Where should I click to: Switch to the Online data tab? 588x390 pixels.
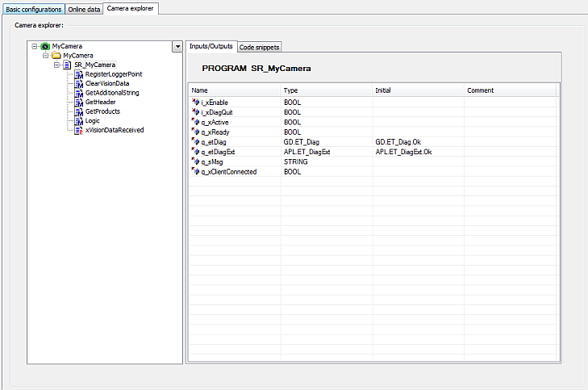pos(84,10)
